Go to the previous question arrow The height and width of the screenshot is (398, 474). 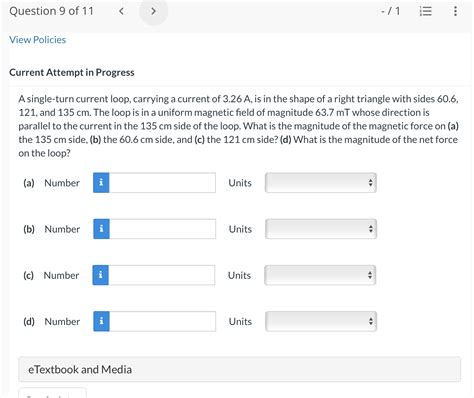pos(121,11)
